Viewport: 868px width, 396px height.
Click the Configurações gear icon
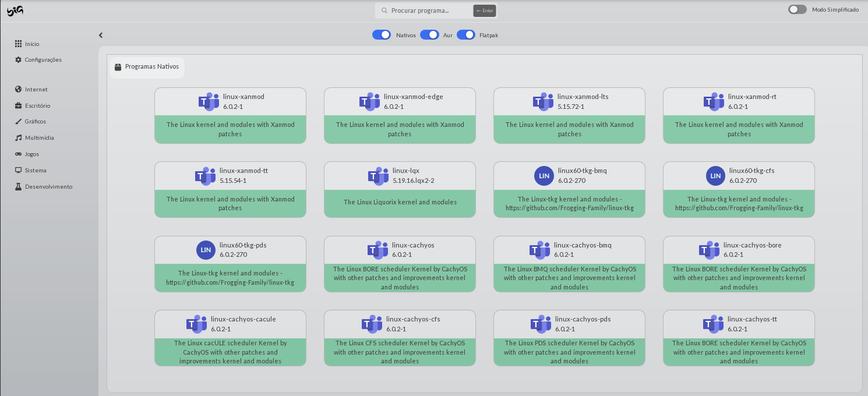[x=18, y=59]
